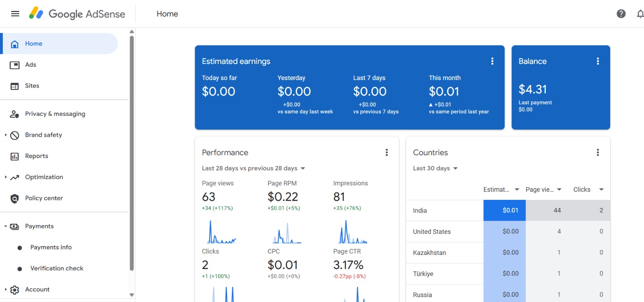The image size is (644, 302).
Task: Open Privacy & messaging page
Action: tap(55, 114)
